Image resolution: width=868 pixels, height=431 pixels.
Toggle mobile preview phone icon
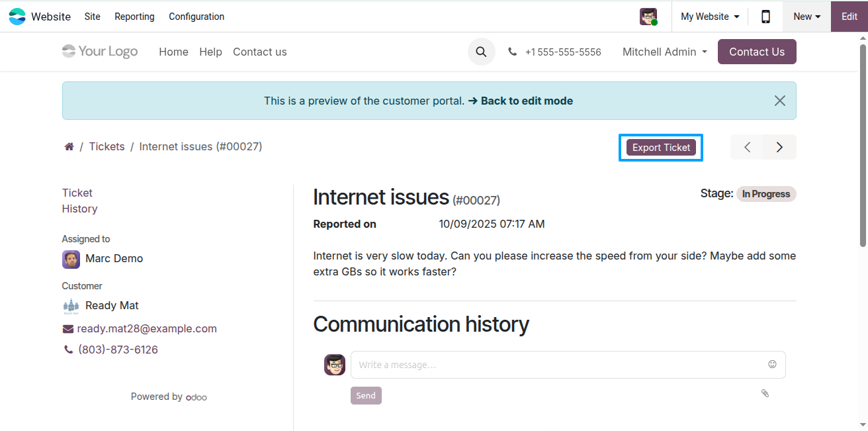click(765, 17)
